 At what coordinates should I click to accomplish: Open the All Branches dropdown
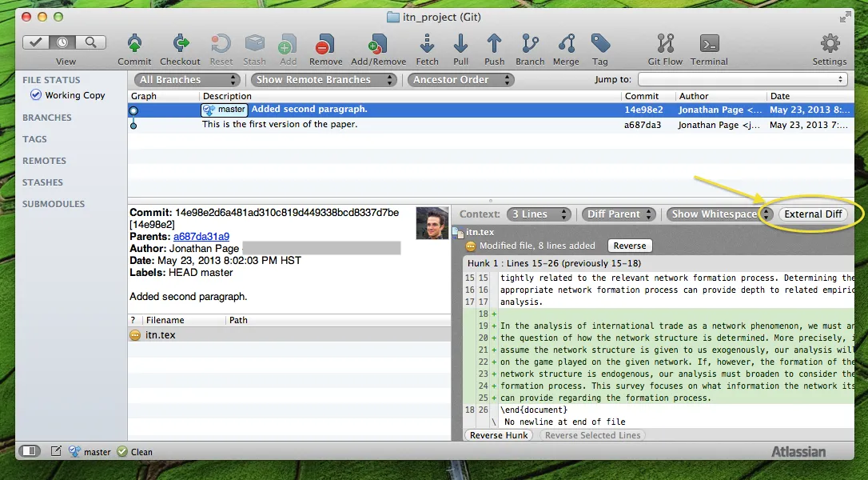click(x=186, y=79)
